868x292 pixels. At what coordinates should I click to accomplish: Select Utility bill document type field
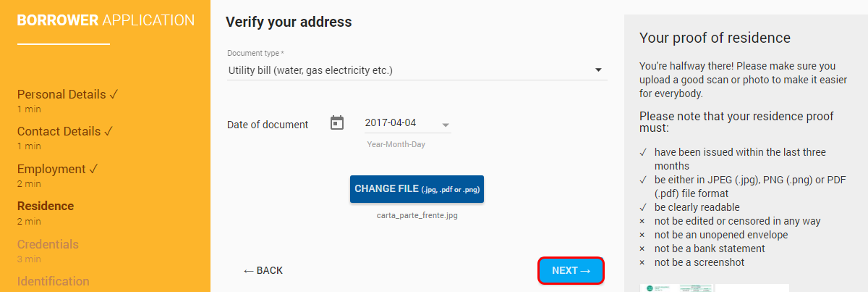(417, 70)
